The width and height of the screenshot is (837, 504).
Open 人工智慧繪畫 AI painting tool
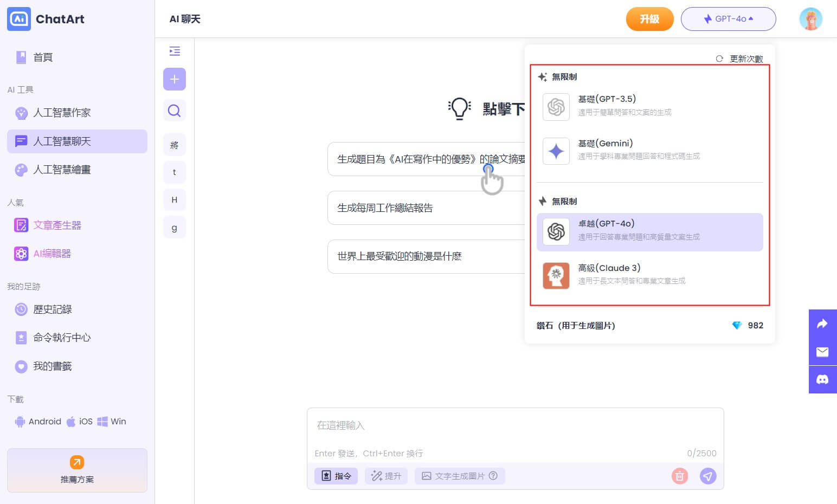(x=77, y=170)
